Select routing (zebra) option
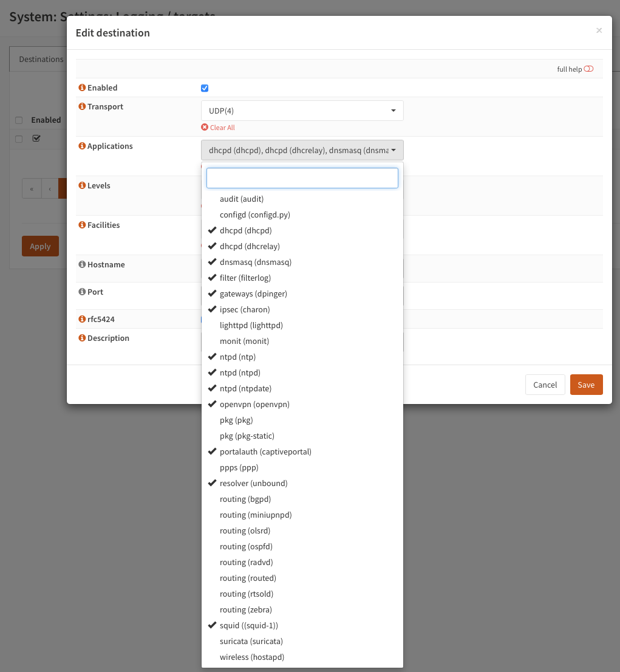Screen dimensions: 620x672 click(x=302, y=609)
